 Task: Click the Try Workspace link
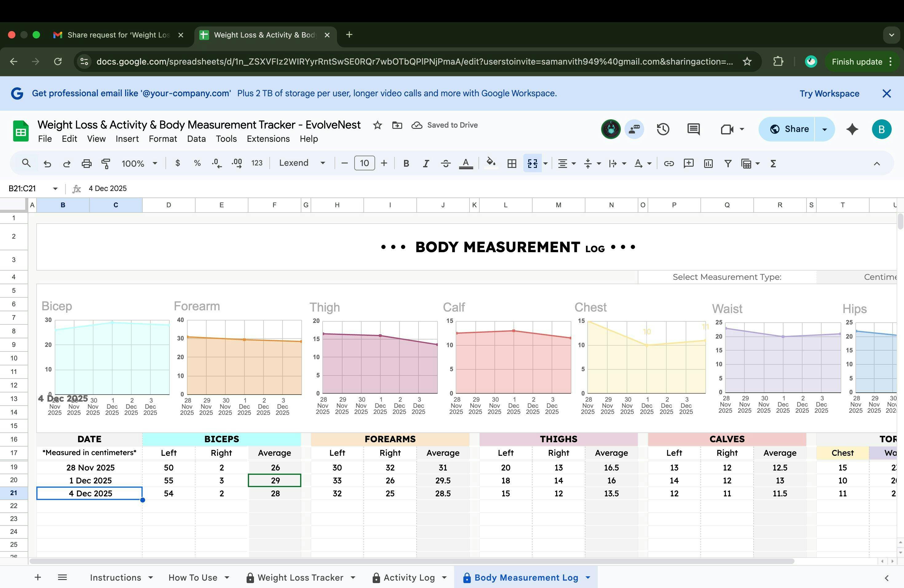pyautogui.click(x=829, y=93)
